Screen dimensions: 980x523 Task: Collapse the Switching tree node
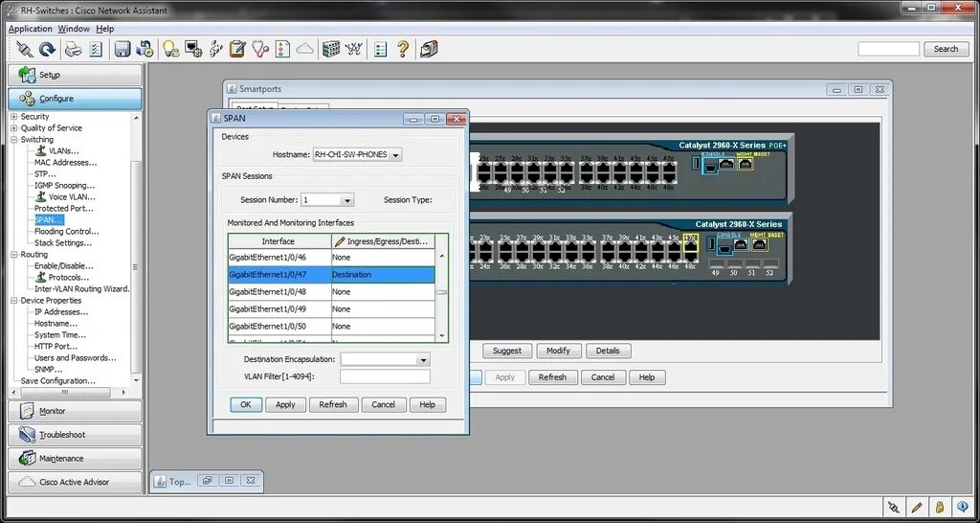(14, 140)
